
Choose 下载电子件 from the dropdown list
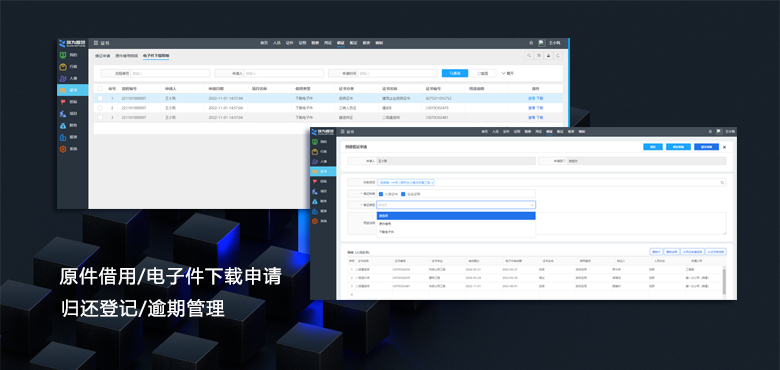point(456,232)
